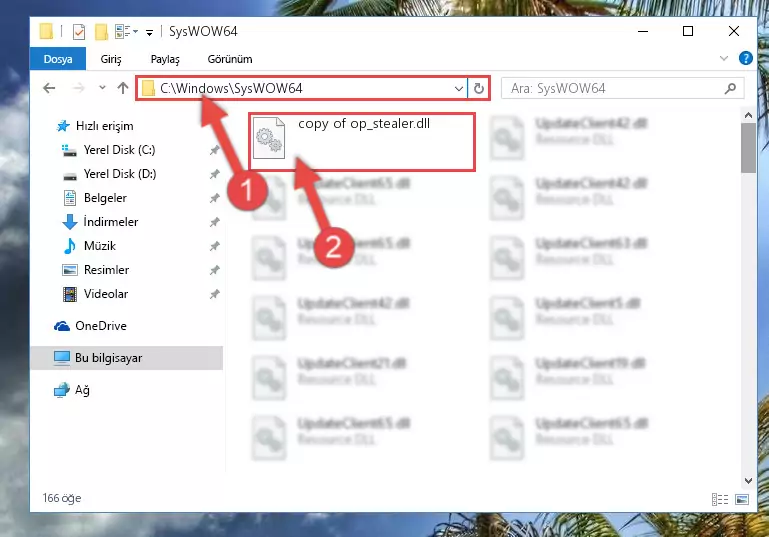Open the İndirmeler folder
Viewport: 769px width, 537px height.
click(110, 222)
